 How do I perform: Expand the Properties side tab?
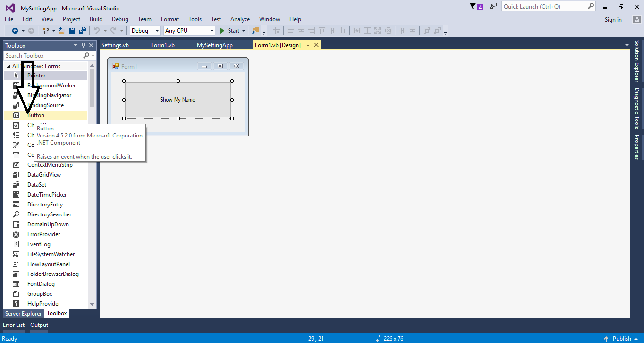[x=637, y=147]
